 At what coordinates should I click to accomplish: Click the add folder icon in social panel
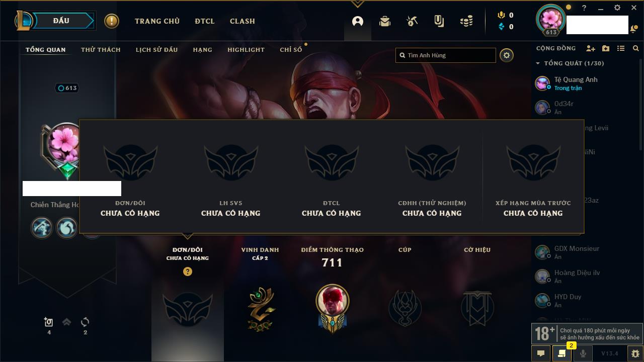point(606,48)
